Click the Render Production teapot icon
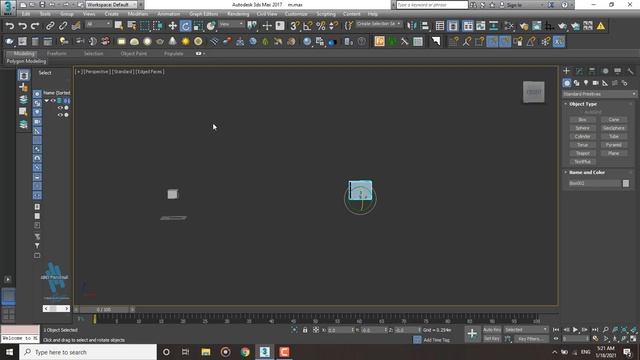Viewport: 640px width, 360px height. coord(562,26)
